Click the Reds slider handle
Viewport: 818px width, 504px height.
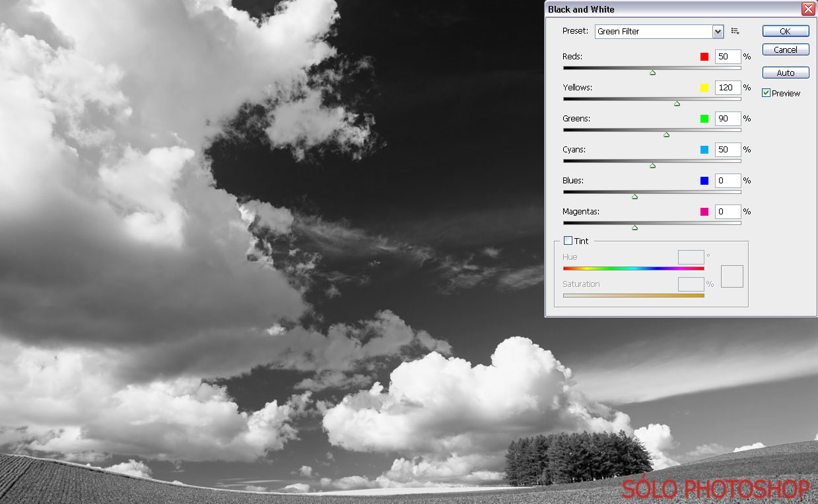tap(652, 73)
